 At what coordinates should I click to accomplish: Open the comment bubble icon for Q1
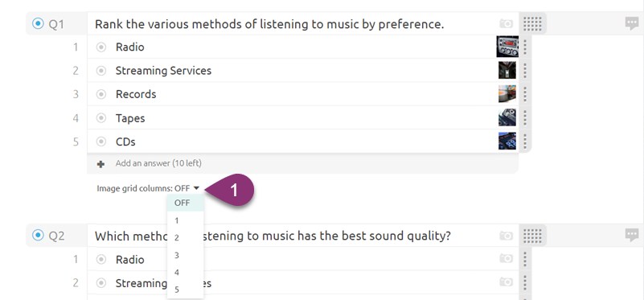tap(632, 24)
